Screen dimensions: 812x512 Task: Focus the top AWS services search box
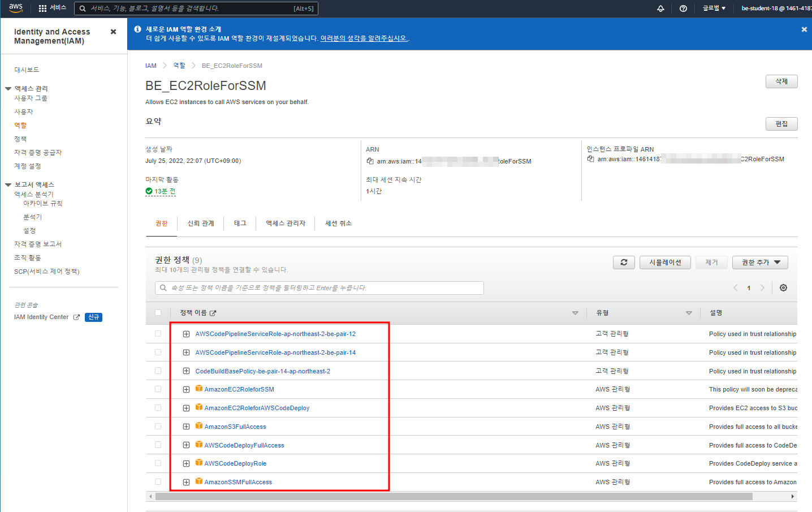196,8
